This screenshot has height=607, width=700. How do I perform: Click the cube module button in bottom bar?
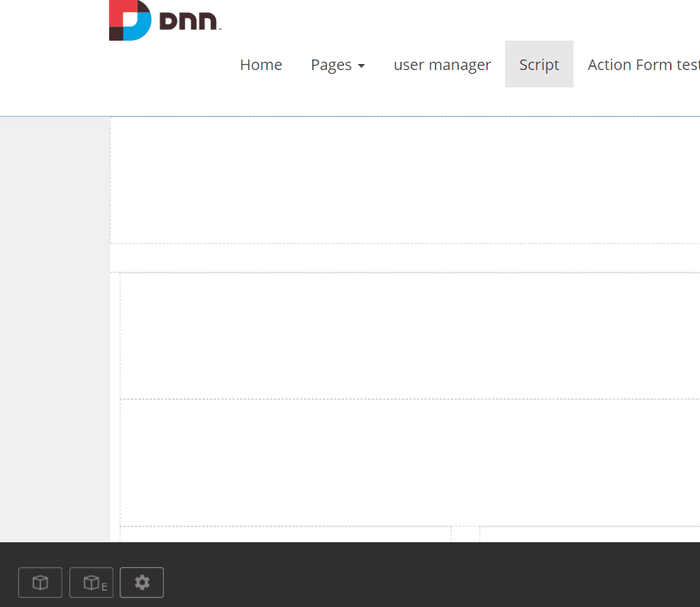point(40,582)
